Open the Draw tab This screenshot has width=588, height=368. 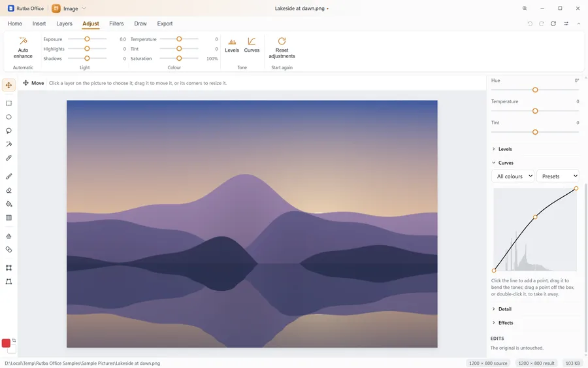(x=140, y=24)
